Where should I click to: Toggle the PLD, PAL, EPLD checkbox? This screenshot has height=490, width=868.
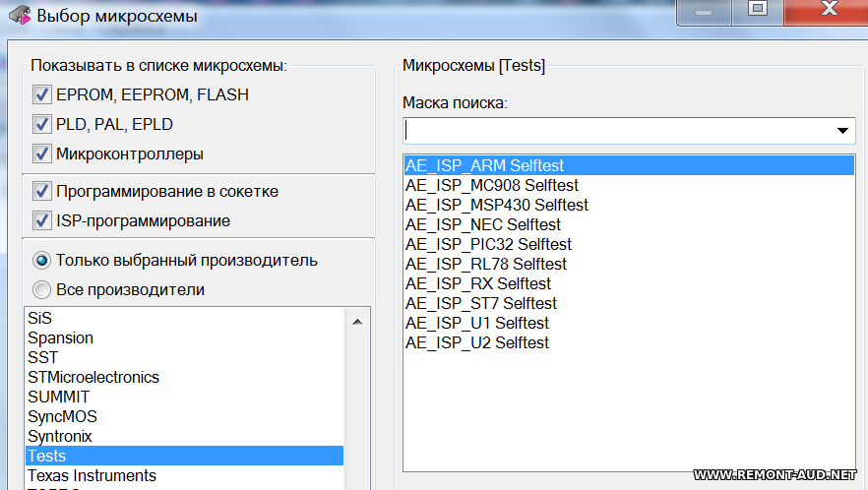coord(42,124)
